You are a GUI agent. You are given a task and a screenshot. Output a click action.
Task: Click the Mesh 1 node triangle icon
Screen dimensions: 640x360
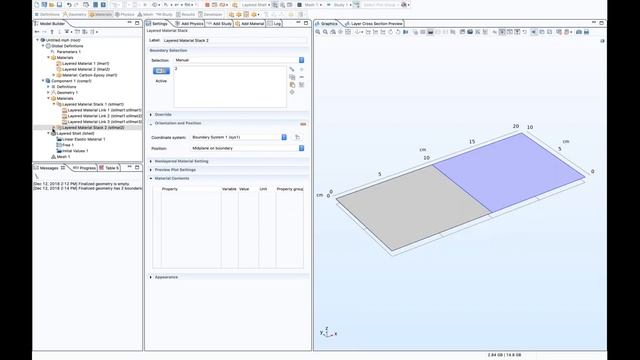click(53, 156)
